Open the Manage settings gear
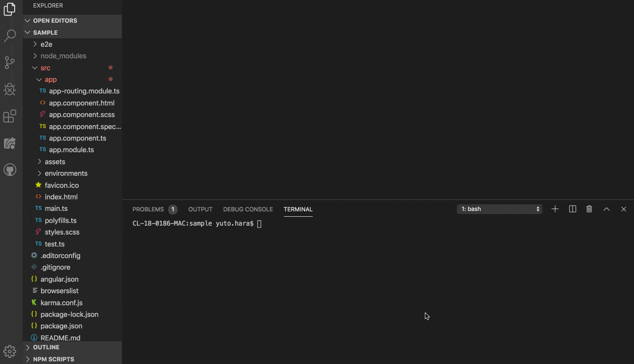This screenshot has width=634, height=364. pos(10,351)
